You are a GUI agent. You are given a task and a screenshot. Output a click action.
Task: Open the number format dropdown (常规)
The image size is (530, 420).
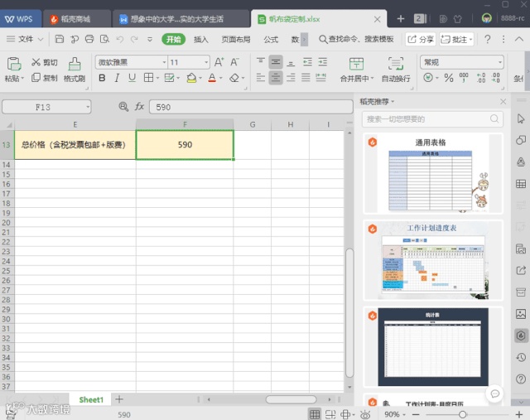499,62
